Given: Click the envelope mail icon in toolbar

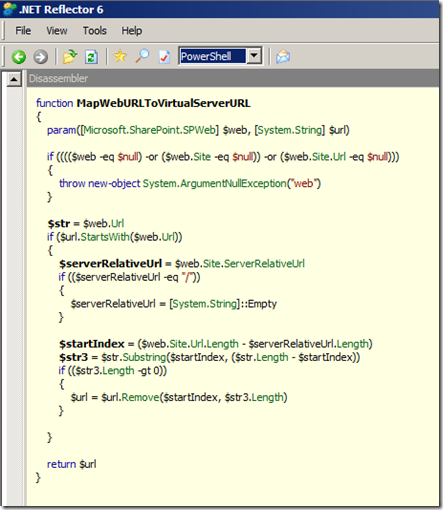Looking at the screenshot, I should 283,56.
